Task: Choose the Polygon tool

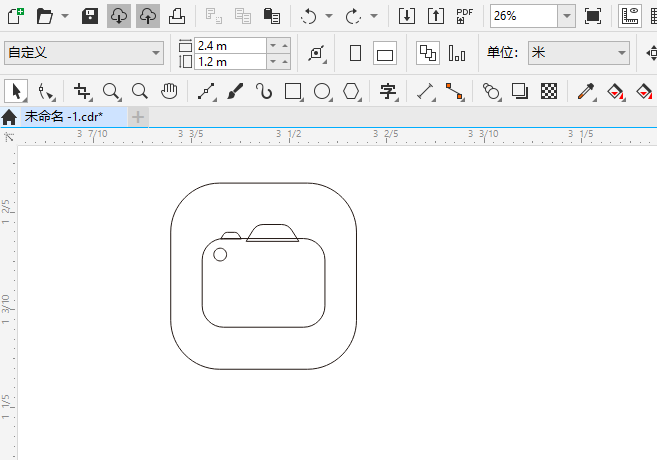Action: (x=351, y=91)
